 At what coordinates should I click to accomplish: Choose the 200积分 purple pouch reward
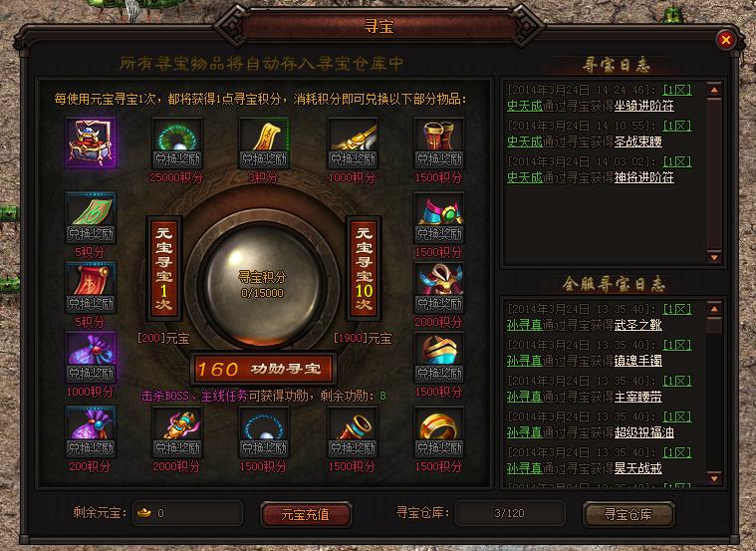click(91, 431)
